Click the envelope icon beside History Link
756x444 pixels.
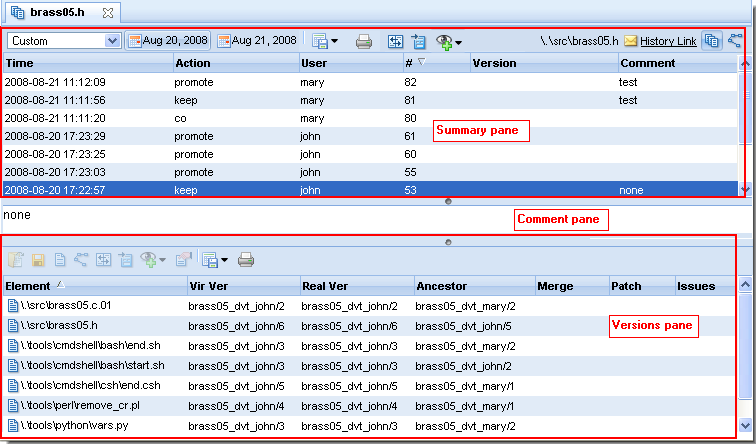click(x=631, y=41)
